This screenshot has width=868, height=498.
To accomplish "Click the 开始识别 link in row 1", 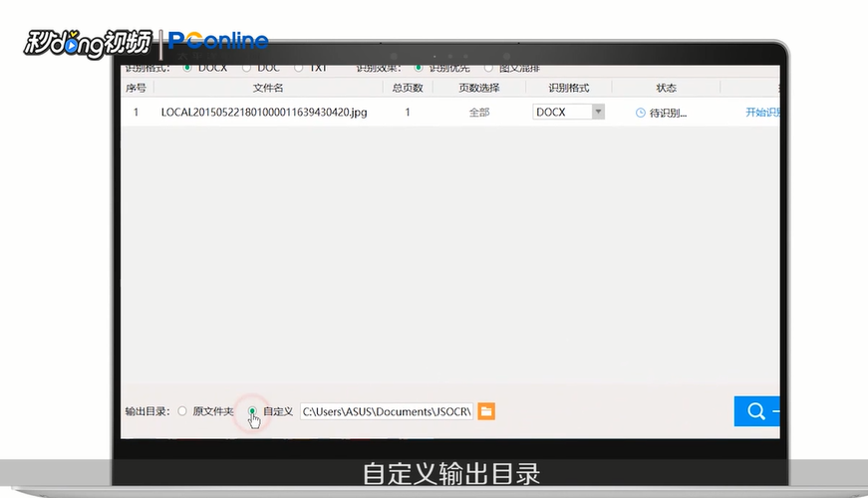I will (x=762, y=113).
